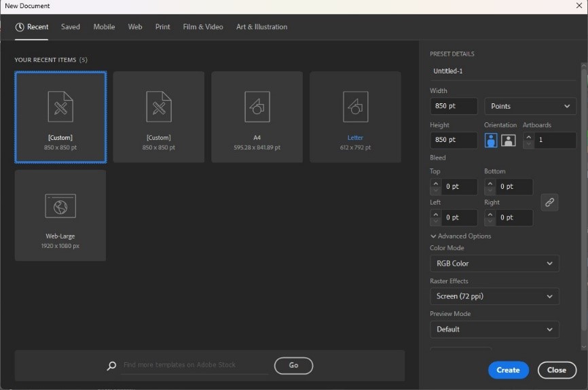Click the Go button
The image size is (588, 390).
coord(293,366)
